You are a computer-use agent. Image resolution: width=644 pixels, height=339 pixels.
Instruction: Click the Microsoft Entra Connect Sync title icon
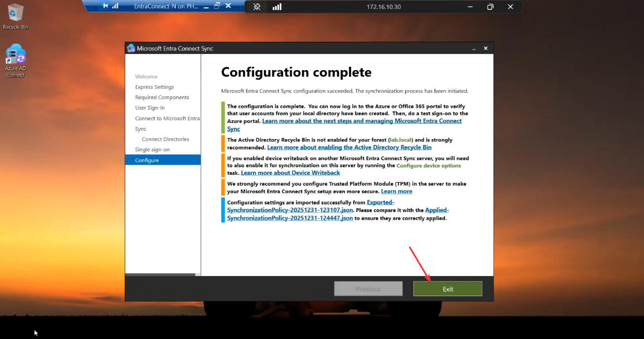(x=131, y=48)
